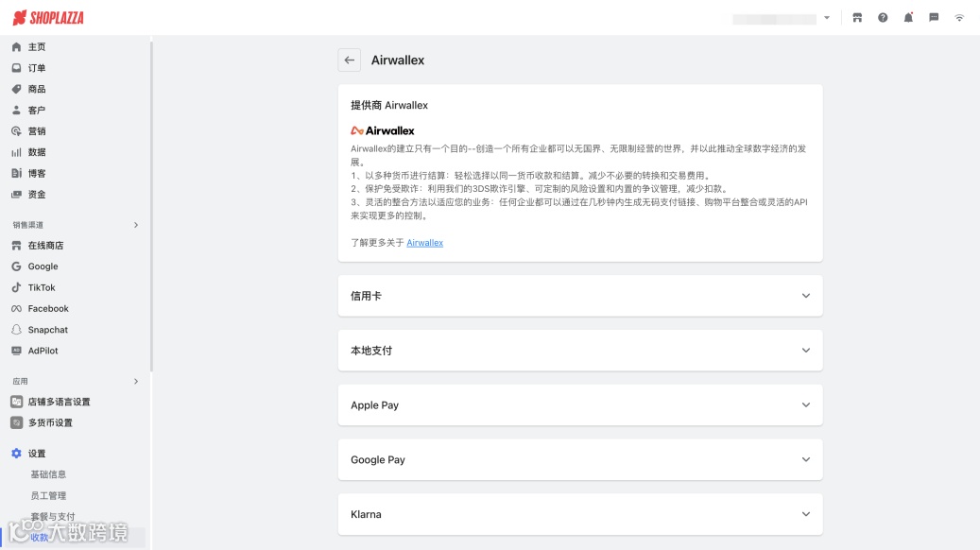
Task: Click the Facebook Meta icon
Action: coord(16,309)
